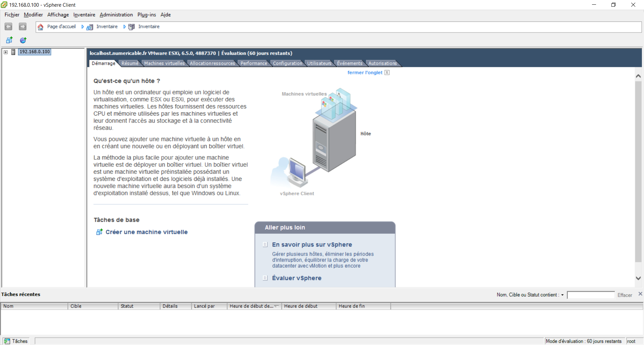Expand the 192.168.0.100 tree node

coord(6,52)
